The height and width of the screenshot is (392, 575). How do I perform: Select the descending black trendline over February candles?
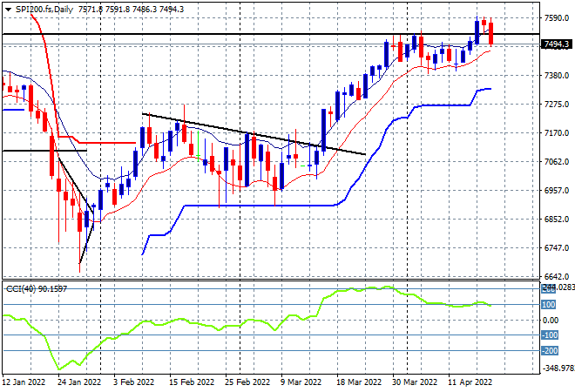(254, 134)
